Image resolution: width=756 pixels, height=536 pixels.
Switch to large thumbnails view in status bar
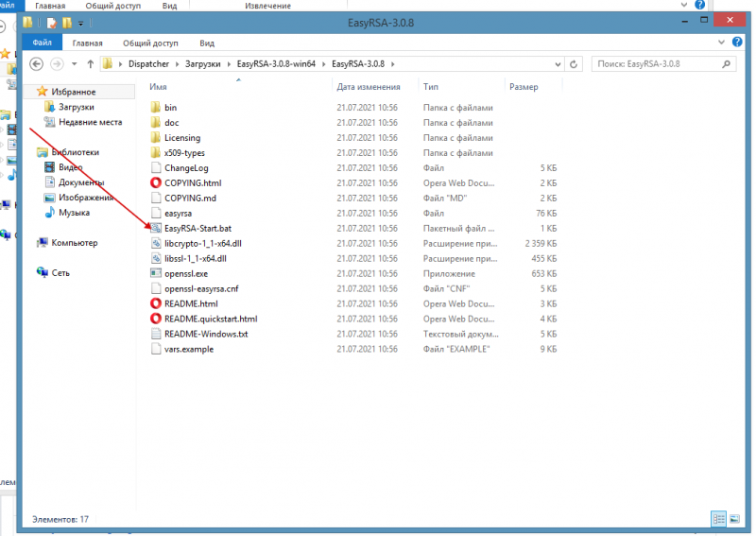735,518
